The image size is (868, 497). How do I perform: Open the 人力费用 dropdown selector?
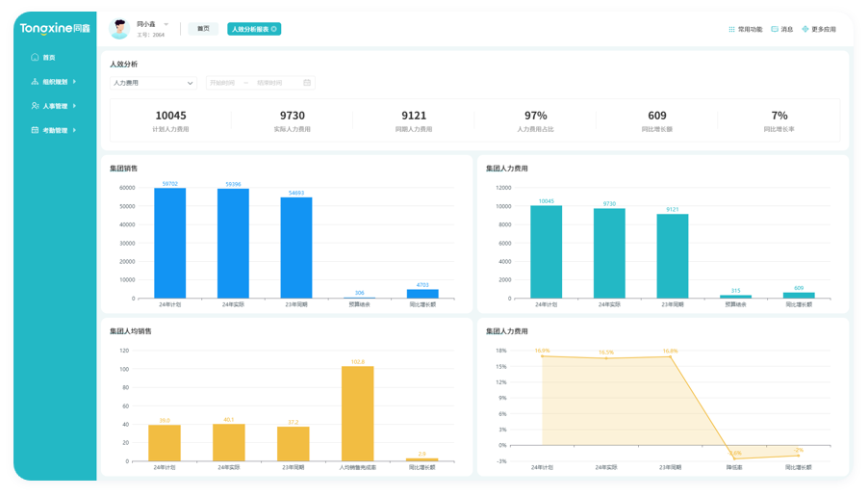tap(154, 83)
